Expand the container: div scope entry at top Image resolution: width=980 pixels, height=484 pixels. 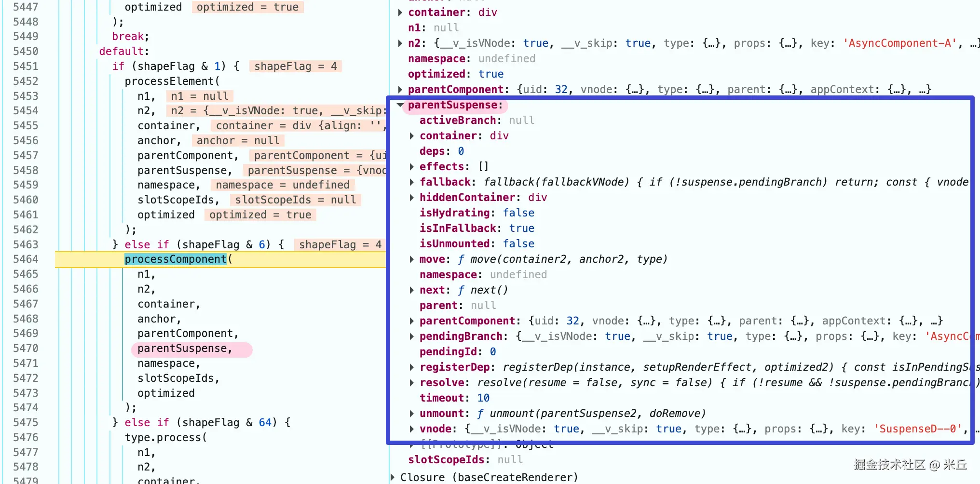click(400, 13)
